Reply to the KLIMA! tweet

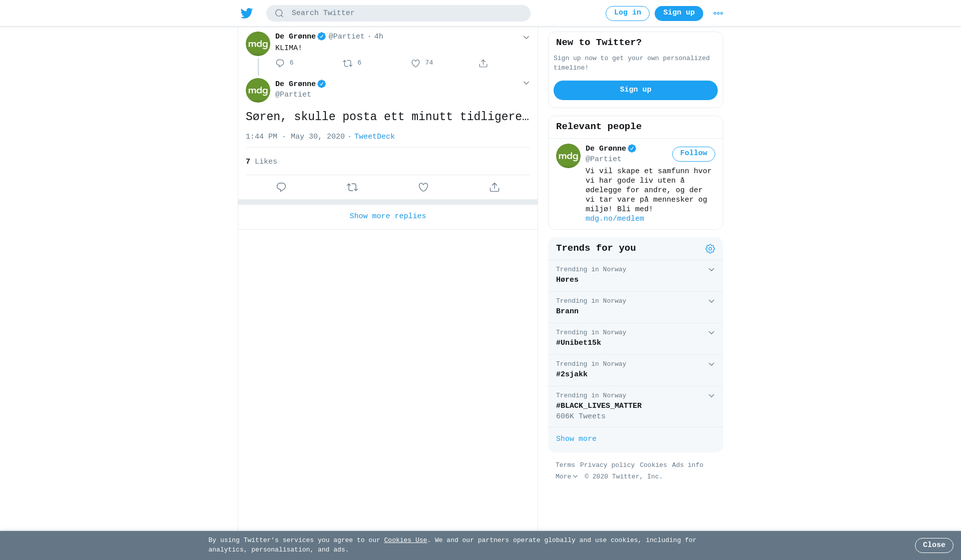point(280,63)
